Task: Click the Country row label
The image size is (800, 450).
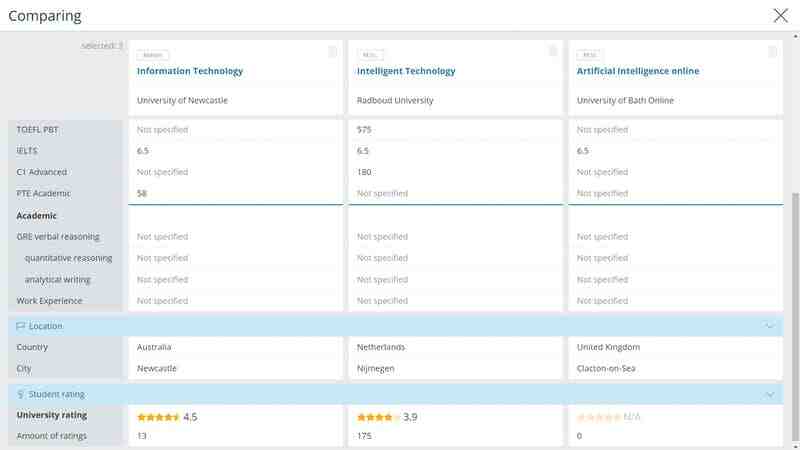Action: pos(32,347)
